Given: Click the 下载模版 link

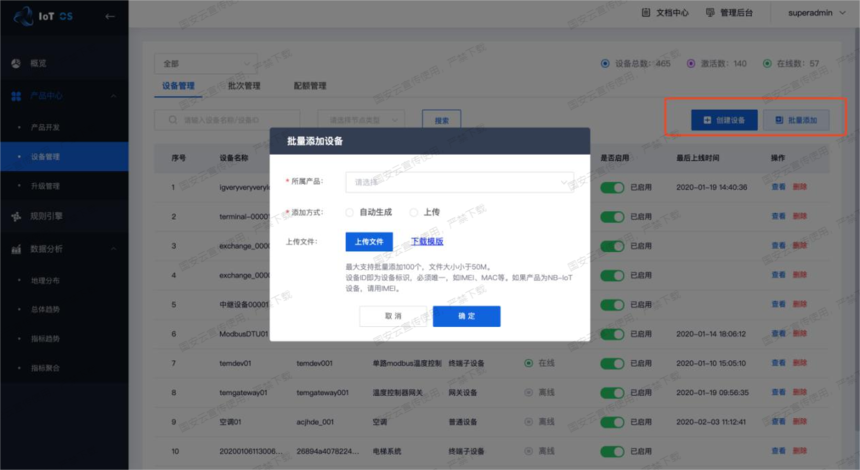Looking at the screenshot, I should click(427, 241).
